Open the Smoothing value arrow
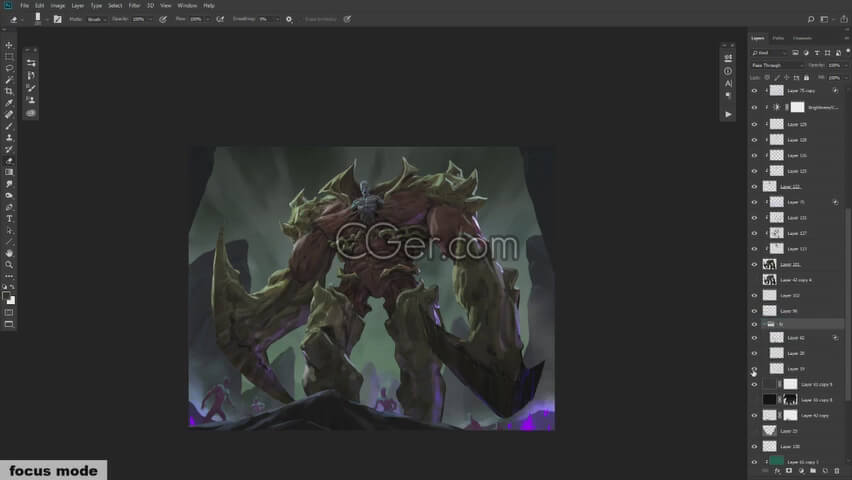The width and height of the screenshot is (852, 480). pos(277,19)
